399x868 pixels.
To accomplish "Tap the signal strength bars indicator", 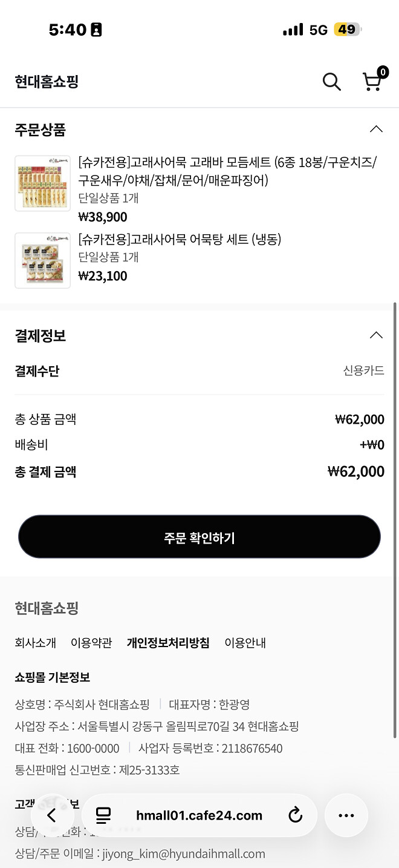I will tap(293, 28).
